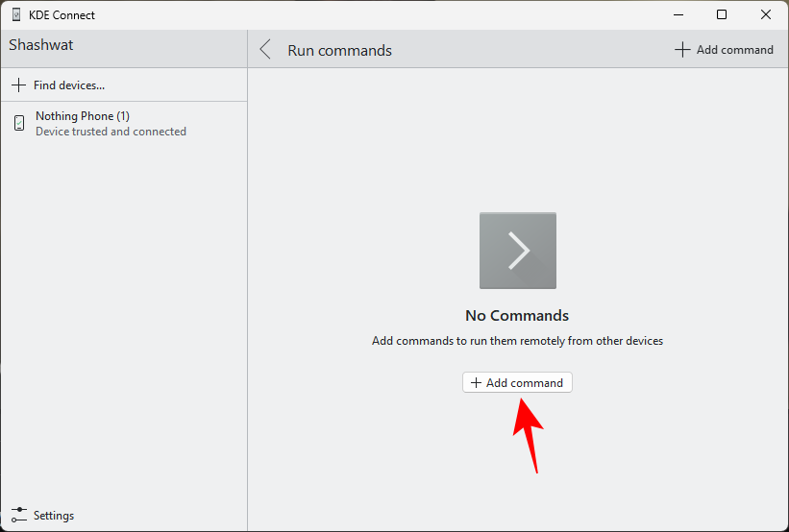Click "Add commands to run them remotely" description
Viewport: 789px width, 532px height.
coord(517,341)
